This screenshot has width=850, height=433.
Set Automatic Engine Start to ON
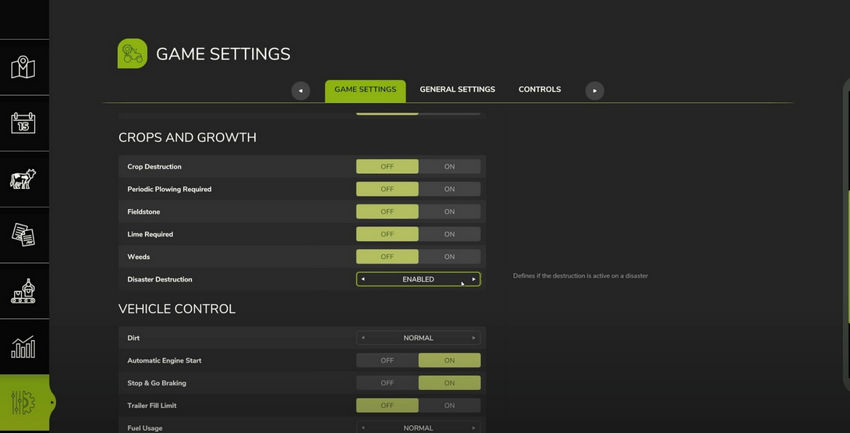(x=449, y=360)
